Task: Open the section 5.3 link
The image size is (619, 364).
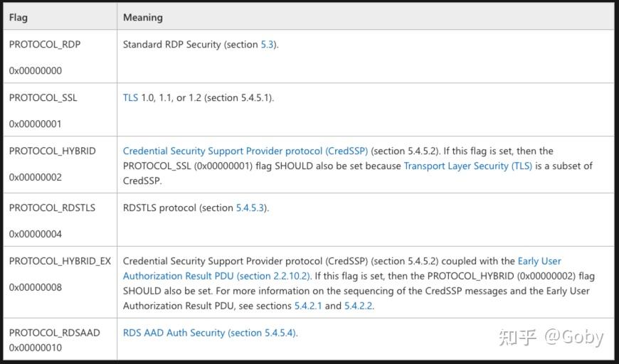Action: coord(268,45)
